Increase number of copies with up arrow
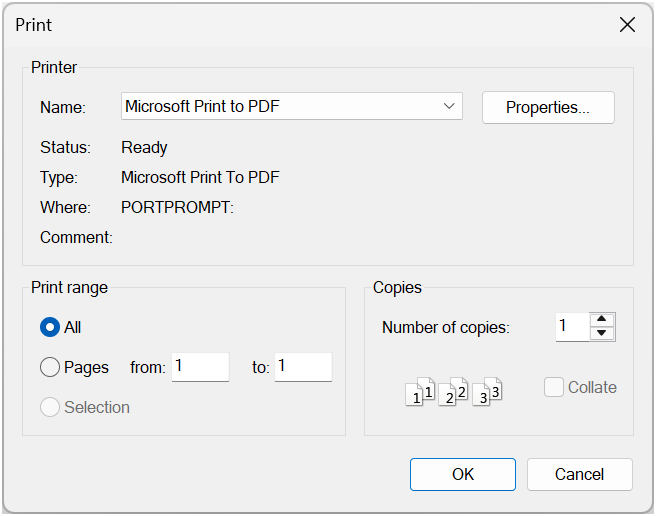Viewport: 656px width, 516px height. tap(602, 320)
